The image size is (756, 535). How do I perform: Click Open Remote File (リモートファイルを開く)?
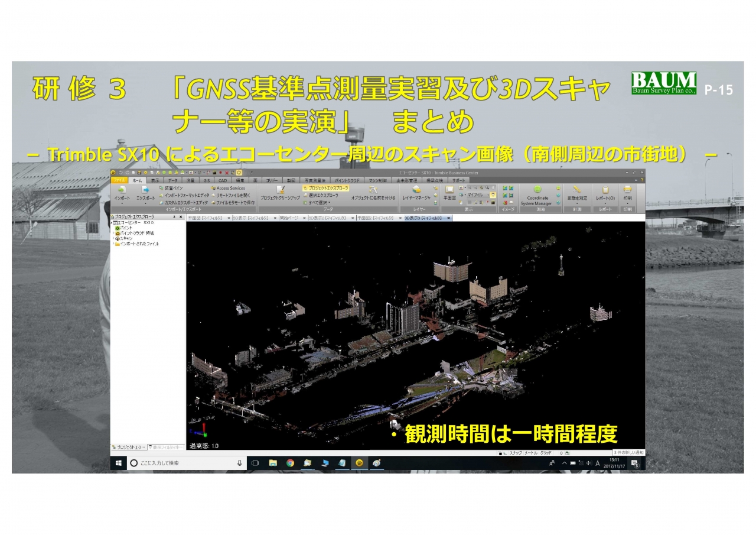tap(231, 195)
